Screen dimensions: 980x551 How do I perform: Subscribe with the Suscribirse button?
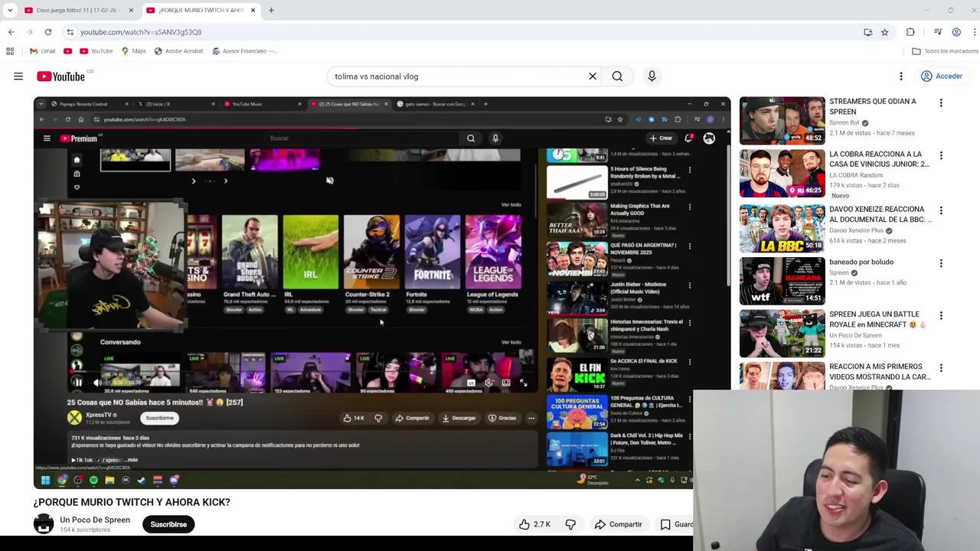168,524
